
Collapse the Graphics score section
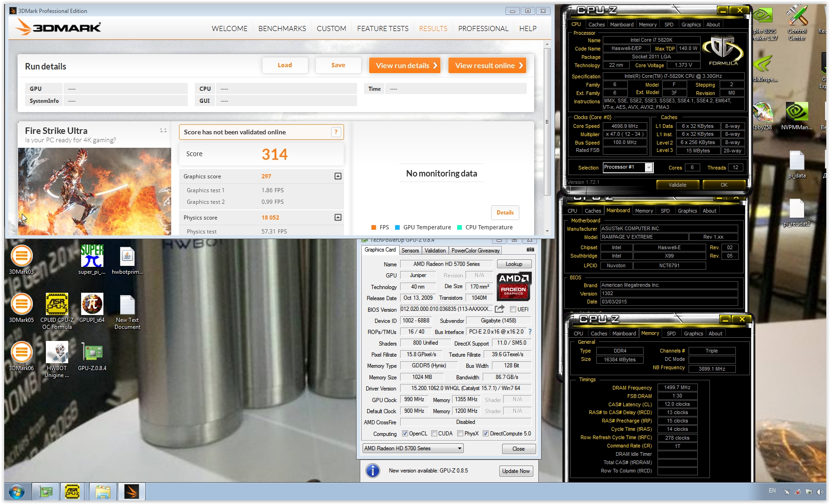pyautogui.click(x=338, y=176)
